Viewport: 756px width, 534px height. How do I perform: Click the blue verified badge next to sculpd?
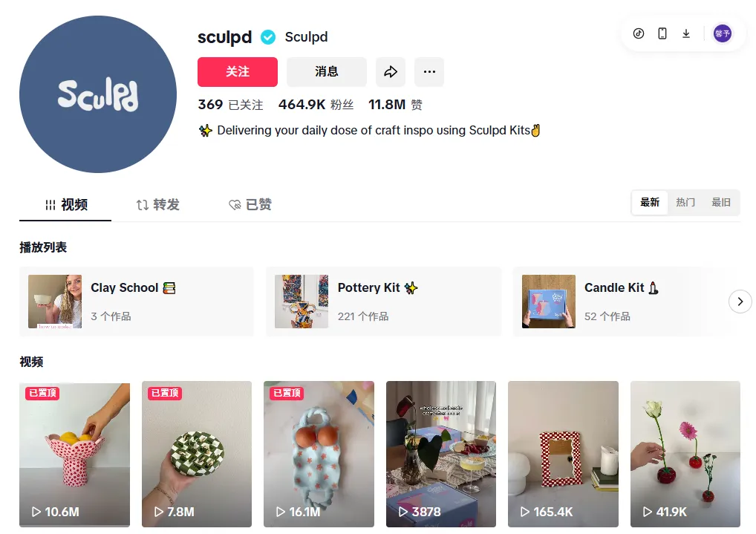pos(268,37)
